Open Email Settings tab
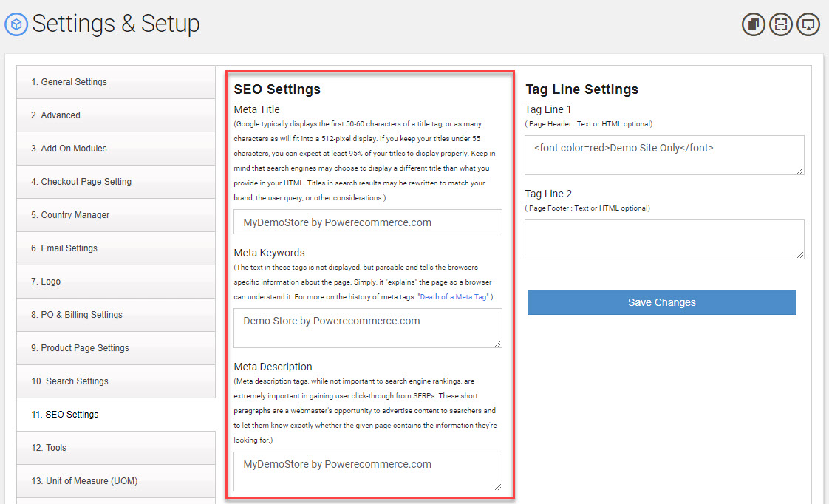 116,248
